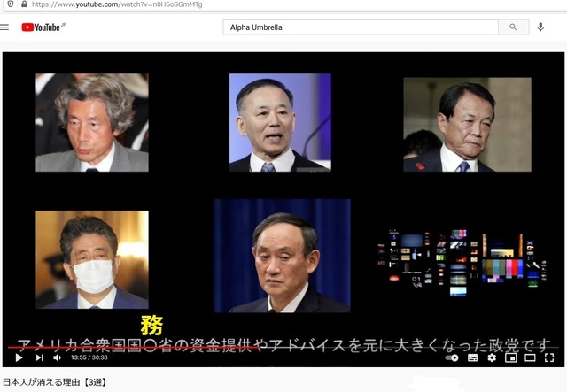Enter full screen mode

[550, 357]
